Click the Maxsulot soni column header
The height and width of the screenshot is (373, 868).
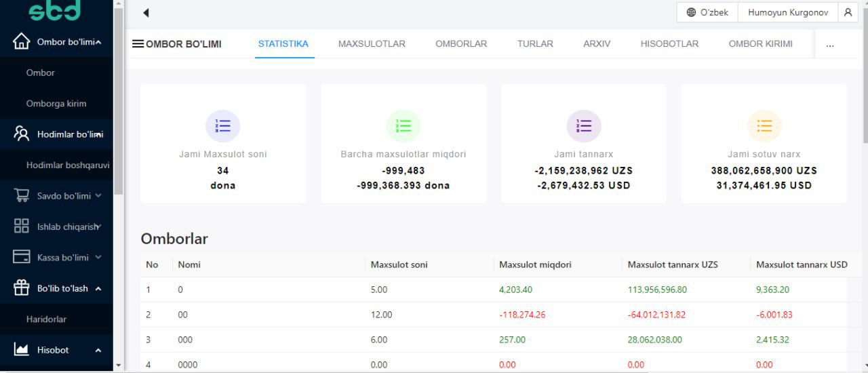399,264
